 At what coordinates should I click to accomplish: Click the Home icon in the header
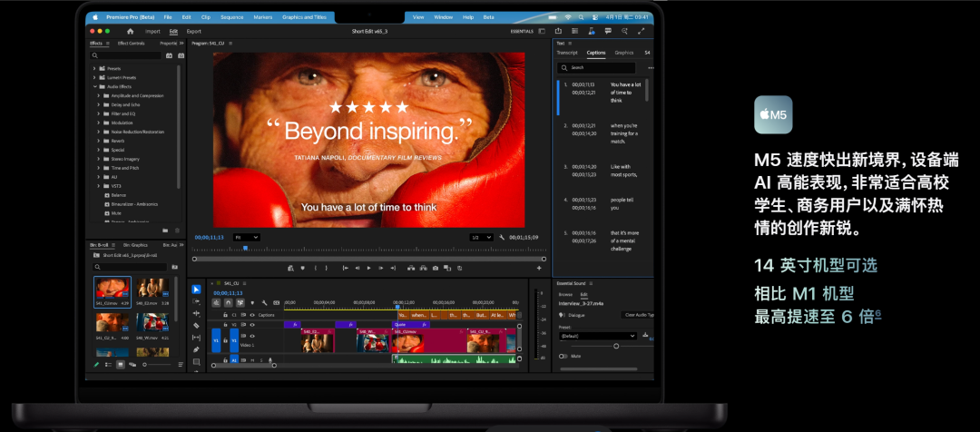pyautogui.click(x=131, y=31)
